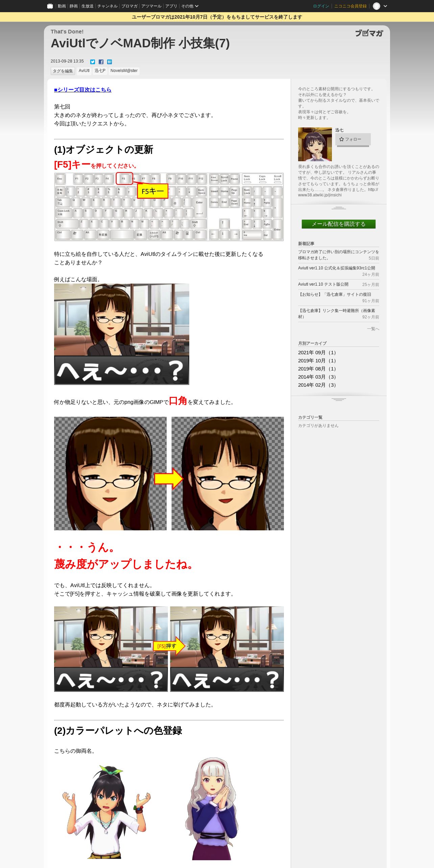Click 迅七 author profile picture
434x868 pixels.
(x=315, y=144)
